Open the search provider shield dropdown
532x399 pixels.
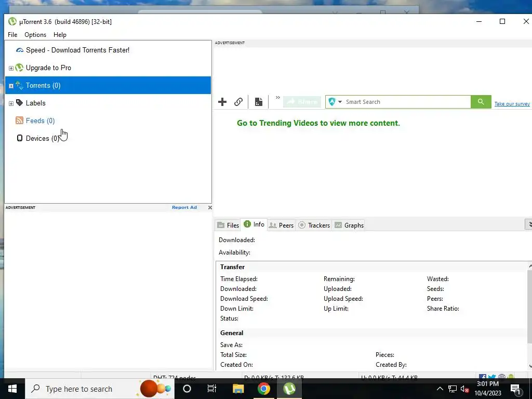click(335, 102)
